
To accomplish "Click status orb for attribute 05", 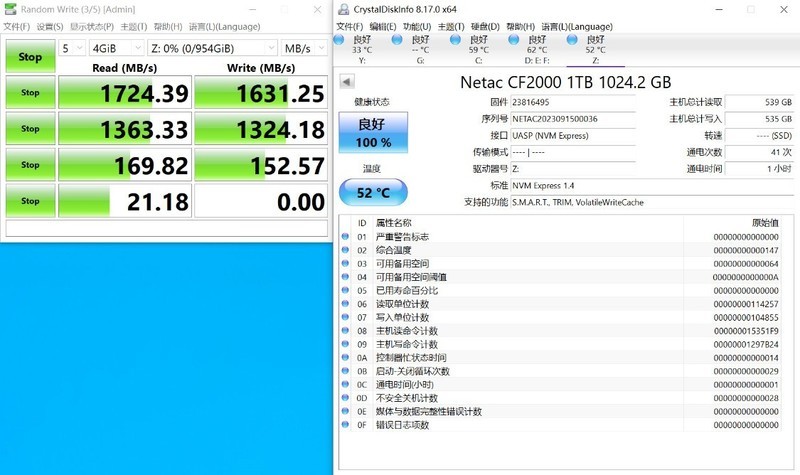I will pyautogui.click(x=346, y=290).
